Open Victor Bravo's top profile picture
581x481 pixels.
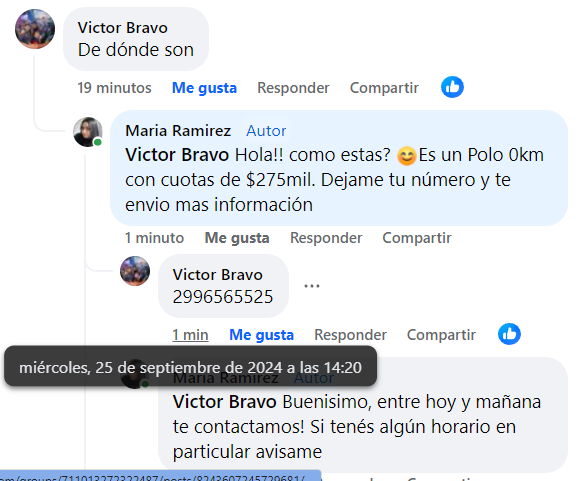pos(35,29)
